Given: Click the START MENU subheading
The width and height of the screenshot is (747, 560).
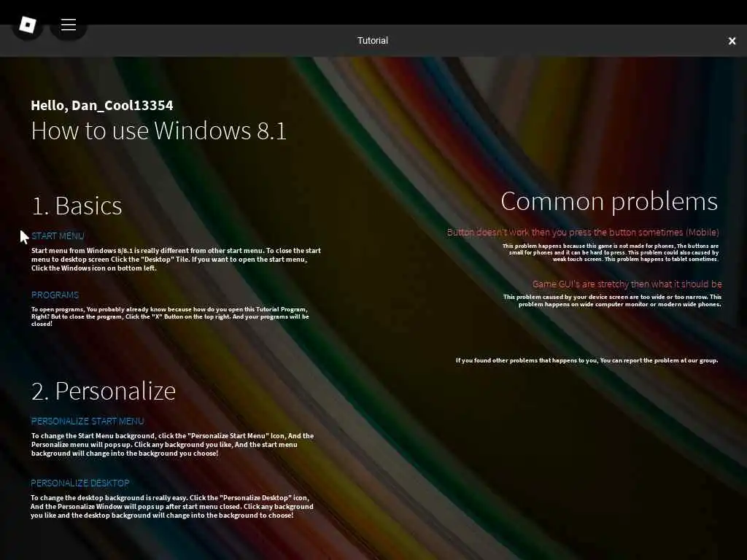Looking at the screenshot, I should tap(58, 236).
